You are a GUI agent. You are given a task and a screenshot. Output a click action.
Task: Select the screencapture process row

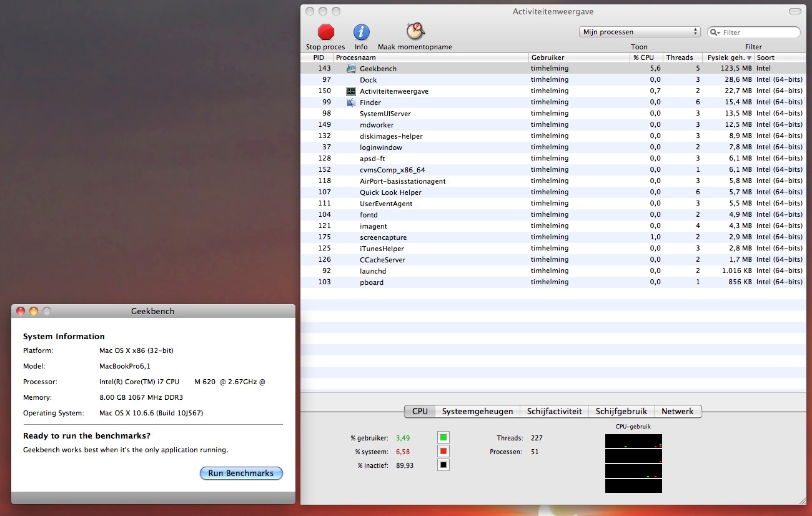[x=553, y=237]
